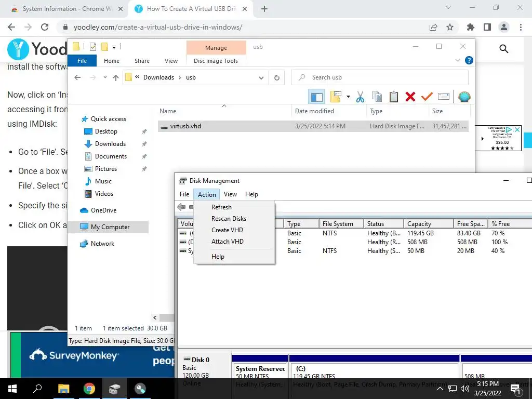Open Music in navigation pane

[x=103, y=181]
